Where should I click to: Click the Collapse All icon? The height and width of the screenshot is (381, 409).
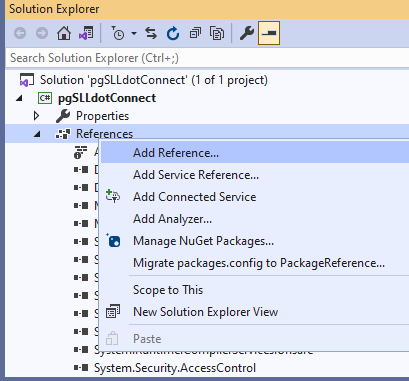195,33
